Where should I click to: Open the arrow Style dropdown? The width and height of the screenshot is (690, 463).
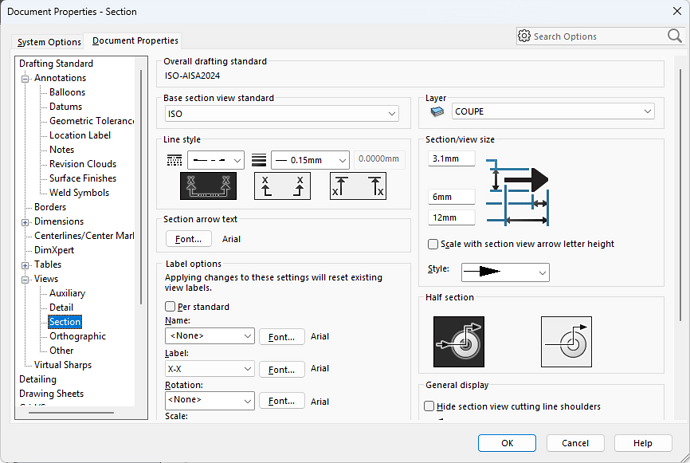[x=504, y=271]
